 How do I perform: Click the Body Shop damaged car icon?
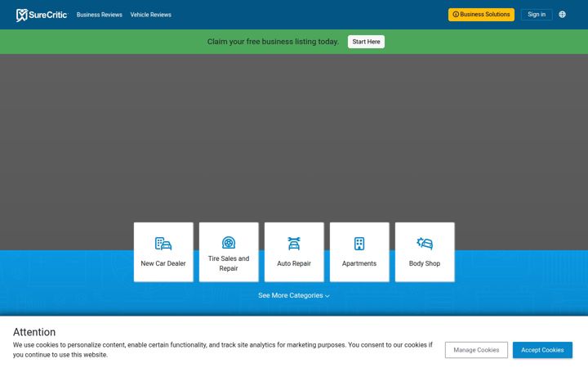(x=425, y=244)
